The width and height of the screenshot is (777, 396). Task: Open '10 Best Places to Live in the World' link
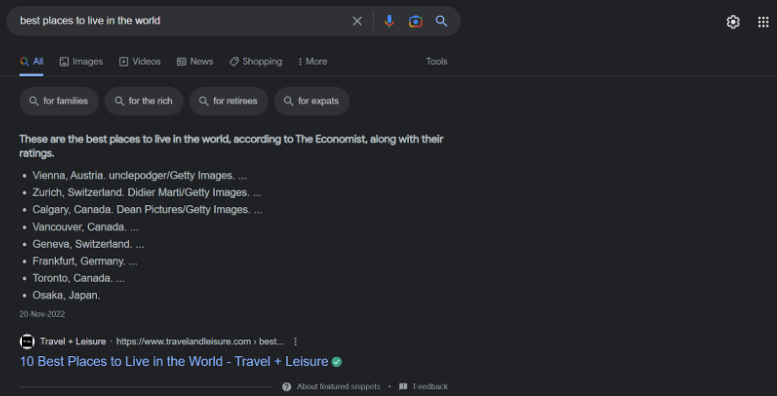pyautogui.click(x=173, y=361)
